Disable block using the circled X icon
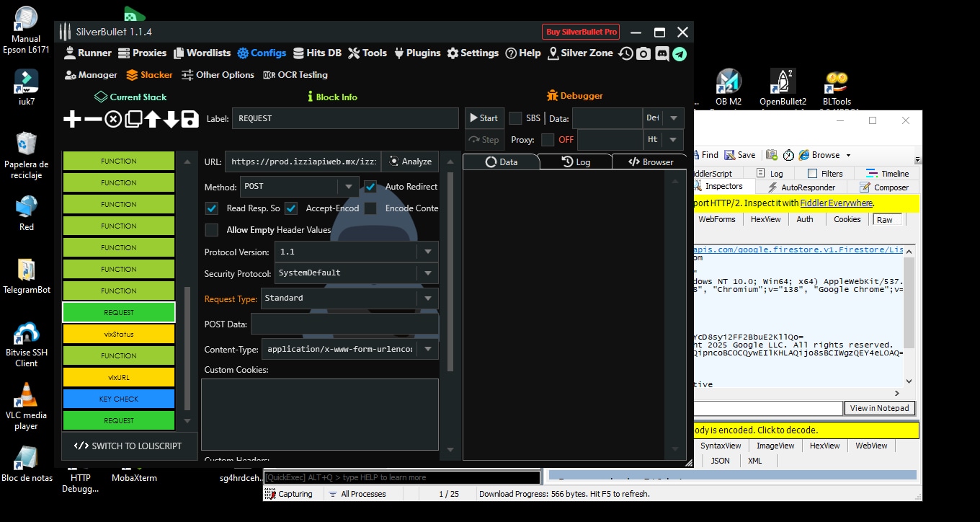This screenshot has width=980, height=522. [x=113, y=119]
